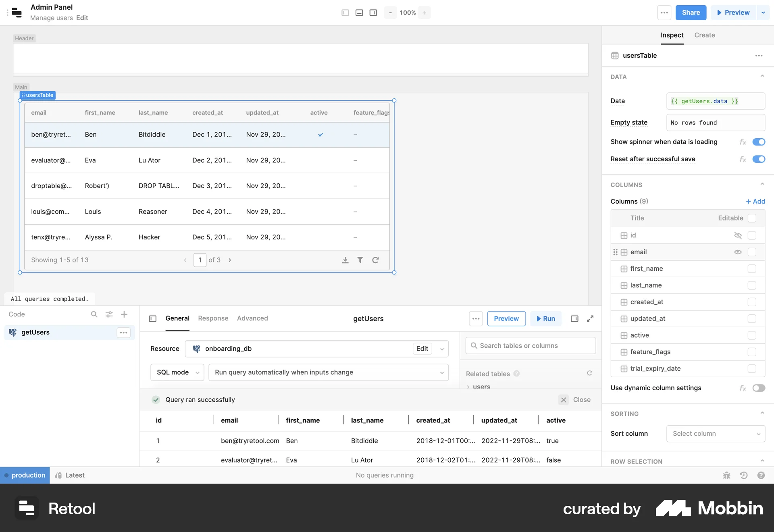The image size is (774, 532).
Task: Open the Run query automatically dropdown
Action: [329, 372]
